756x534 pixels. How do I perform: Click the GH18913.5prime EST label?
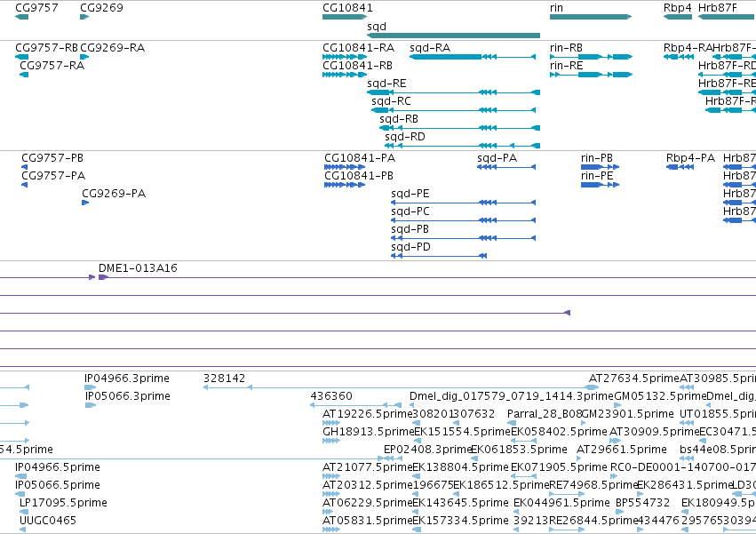tap(369, 432)
